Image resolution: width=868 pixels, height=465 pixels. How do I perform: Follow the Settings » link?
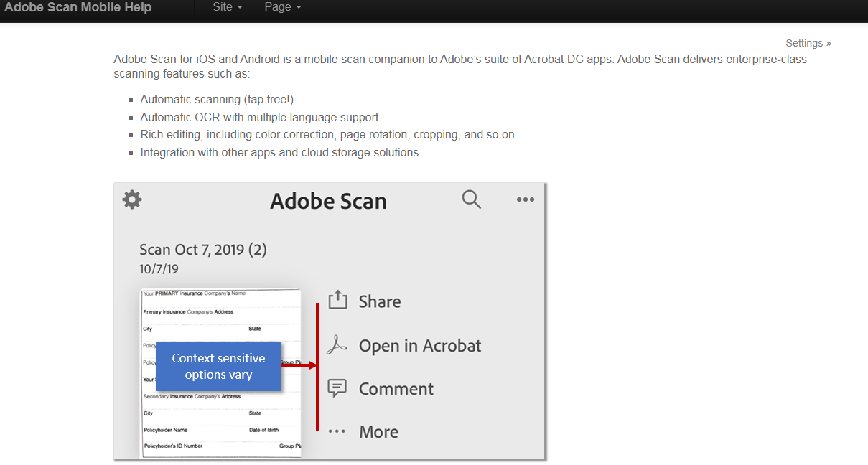point(808,43)
